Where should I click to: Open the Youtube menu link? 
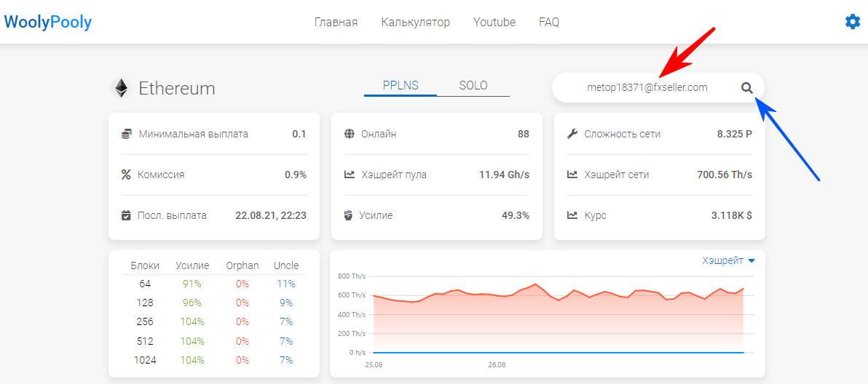[x=494, y=22]
